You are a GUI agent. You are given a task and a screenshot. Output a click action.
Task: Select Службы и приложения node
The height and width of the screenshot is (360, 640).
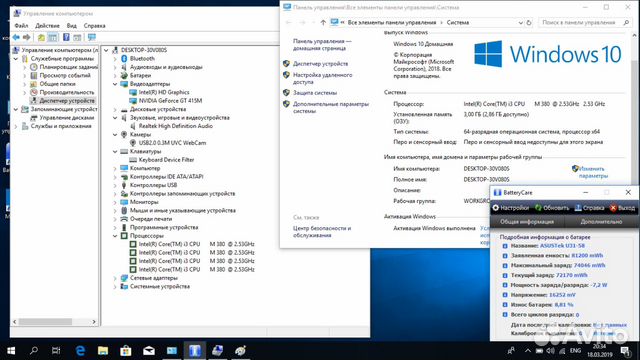click(x=61, y=126)
